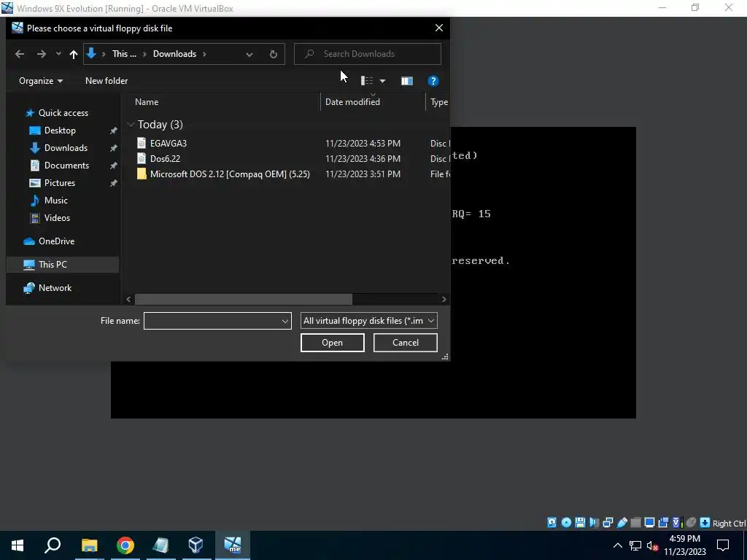Open Google Chrome from the taskbar
747x560 pixels.
tap(125, 545)
